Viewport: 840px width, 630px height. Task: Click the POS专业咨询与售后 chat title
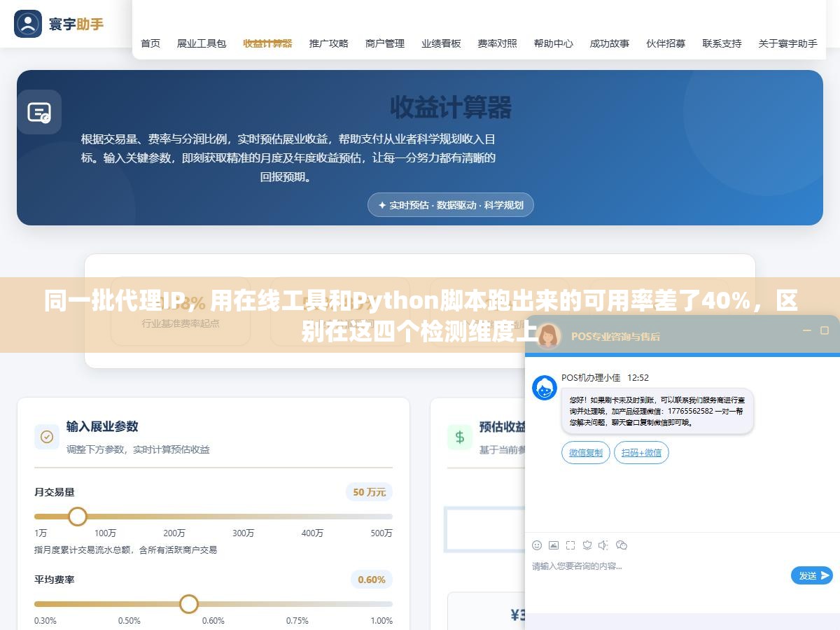(615, 336)
